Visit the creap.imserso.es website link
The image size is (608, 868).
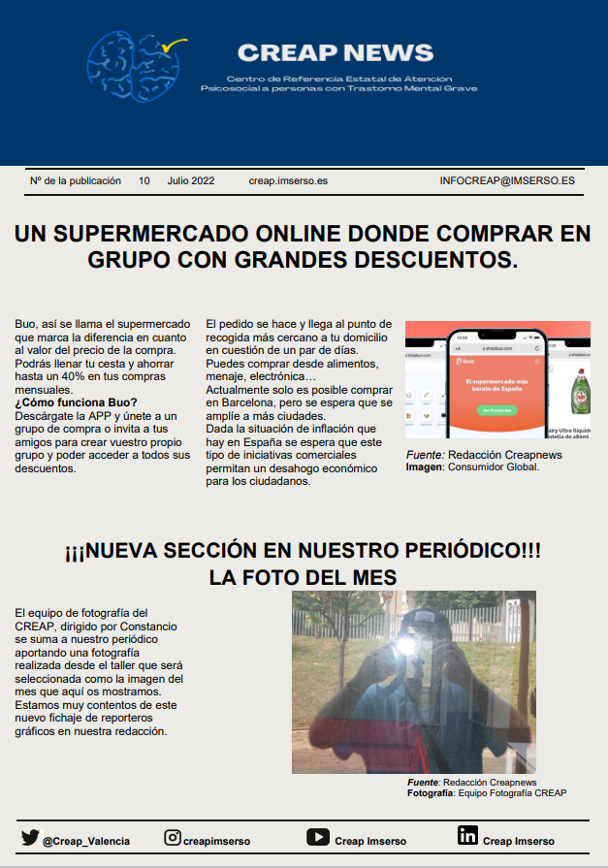point(288,180)
